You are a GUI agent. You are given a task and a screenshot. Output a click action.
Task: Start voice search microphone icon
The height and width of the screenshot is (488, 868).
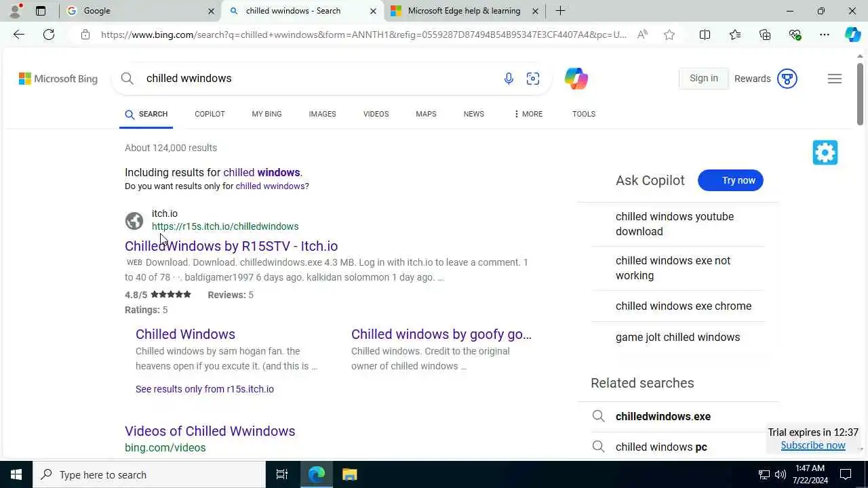pos(509,79)
